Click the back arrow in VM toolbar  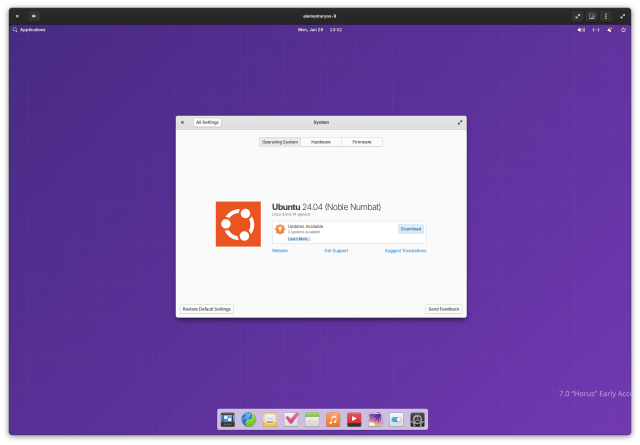click(34, 16)
